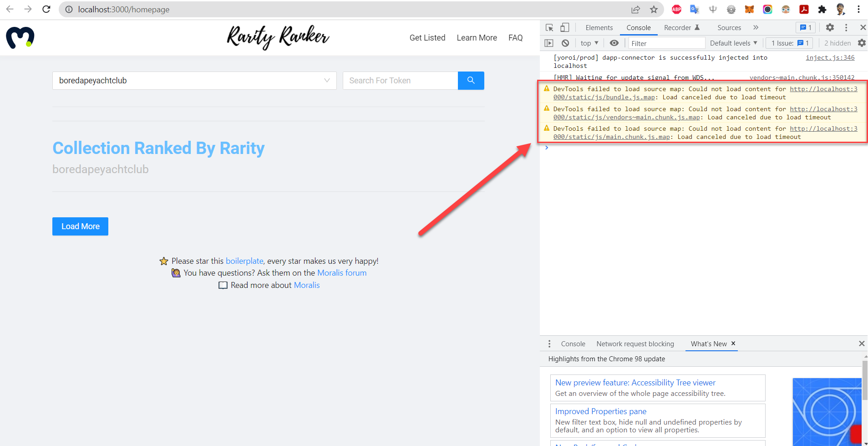The height and width of the screenshot is (446, 868).
Task: Clear the console
Action: click(565, 43)
